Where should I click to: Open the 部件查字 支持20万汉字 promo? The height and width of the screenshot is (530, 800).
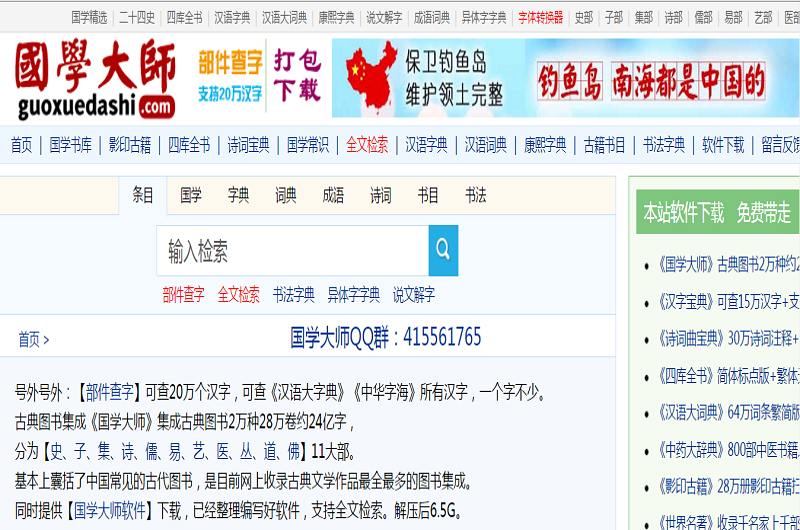(230, 77)
